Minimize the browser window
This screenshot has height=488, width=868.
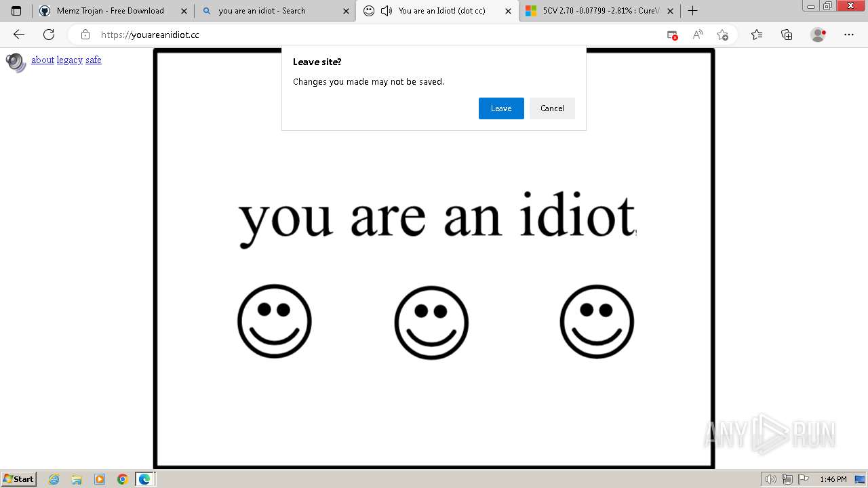point(811,5)
